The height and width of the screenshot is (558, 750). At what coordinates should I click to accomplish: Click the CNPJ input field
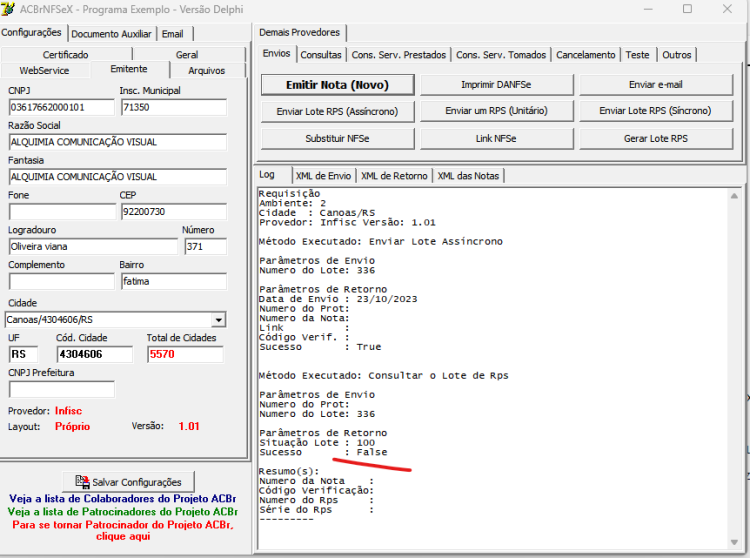click(x=62, y=107)
